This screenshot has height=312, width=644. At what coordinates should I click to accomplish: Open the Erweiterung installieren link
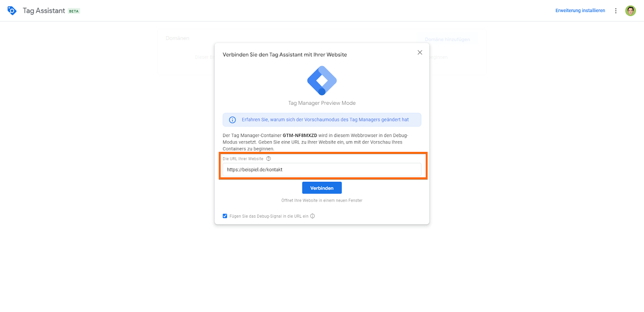pyautogui.click(x=580, y=11)
